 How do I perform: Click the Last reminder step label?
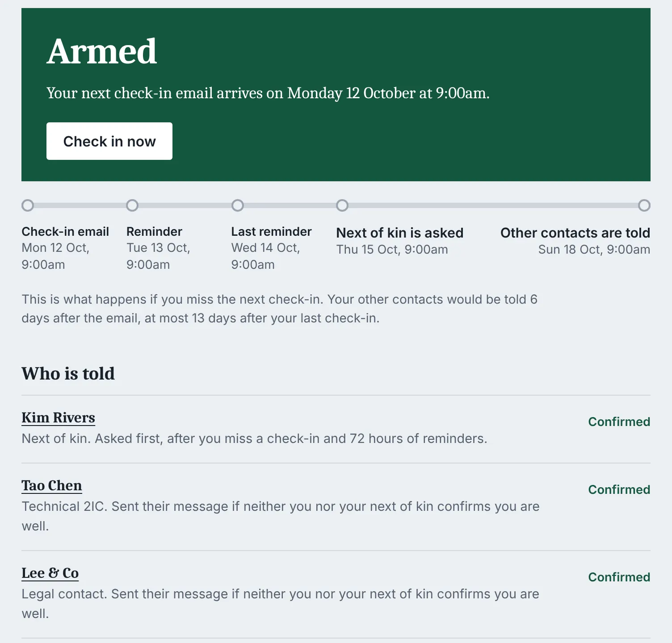271,231
